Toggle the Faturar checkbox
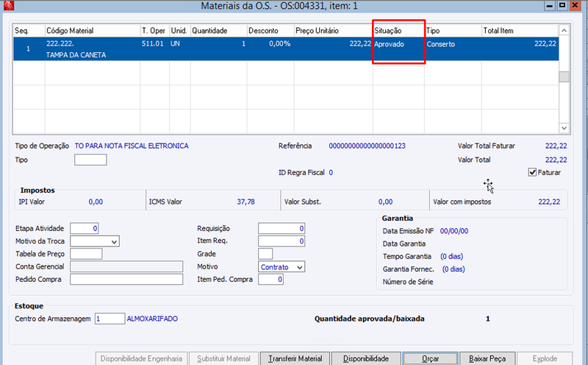 [532, 172]
